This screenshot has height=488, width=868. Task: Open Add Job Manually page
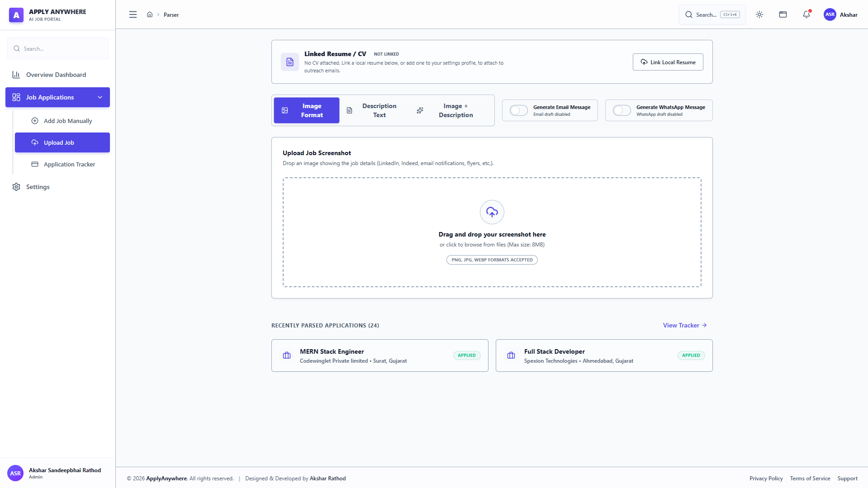pos(62,121)
